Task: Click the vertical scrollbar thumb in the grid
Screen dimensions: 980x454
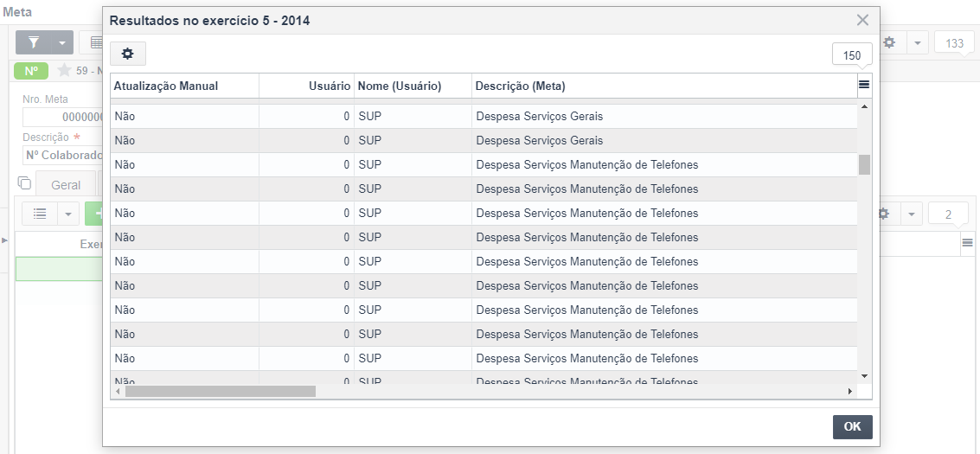Action: click(864, 165)
